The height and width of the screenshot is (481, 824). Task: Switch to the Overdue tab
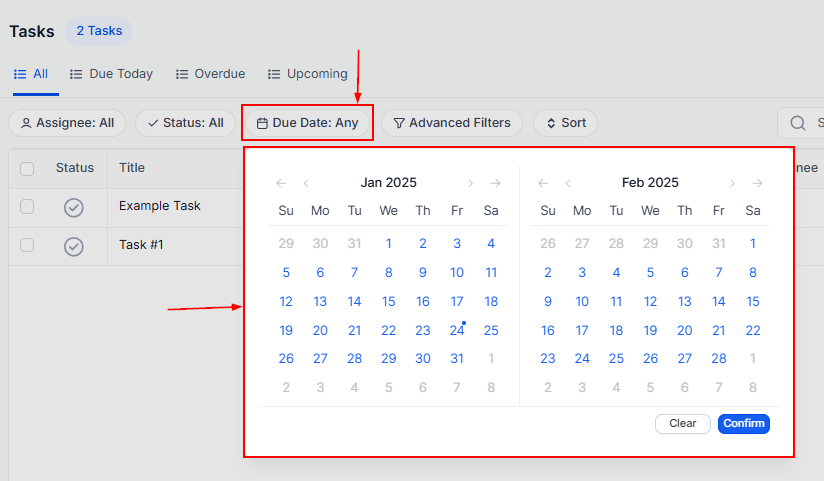click(210, 74)
